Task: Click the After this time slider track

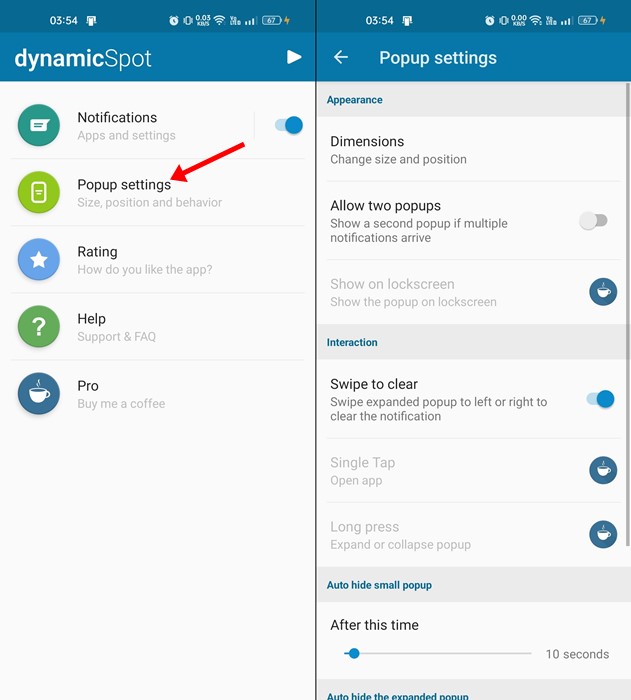Action: [x=438, y=654]
